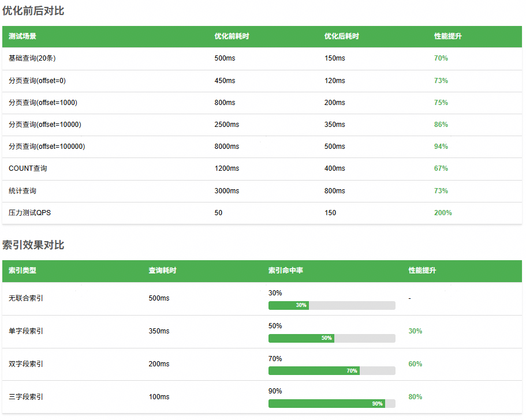The height and width of the screenshot is (420, 526).
Task: Click the 优化前耗时 column header
Action: pyautogui.click(x=232, y=36)
